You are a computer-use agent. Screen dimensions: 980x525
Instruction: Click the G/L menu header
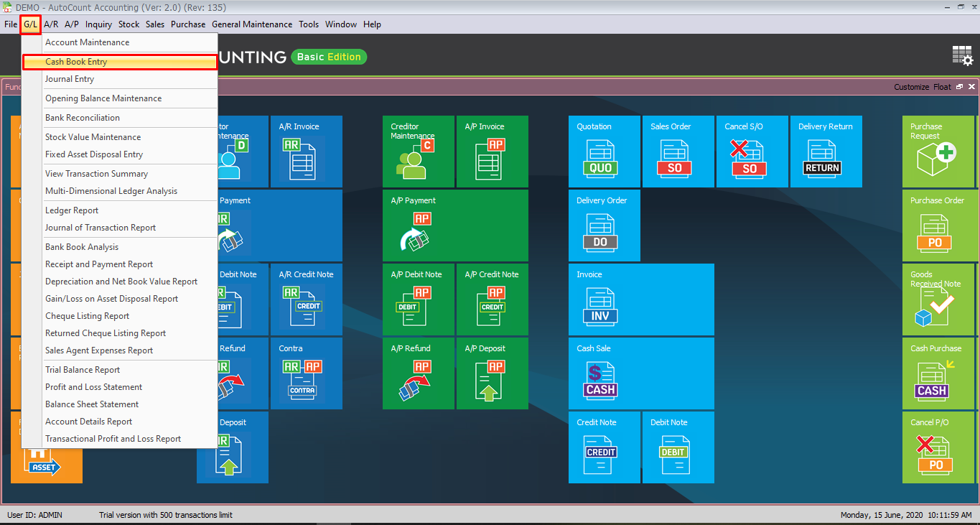pyautogui.click(x=30, y=24)
